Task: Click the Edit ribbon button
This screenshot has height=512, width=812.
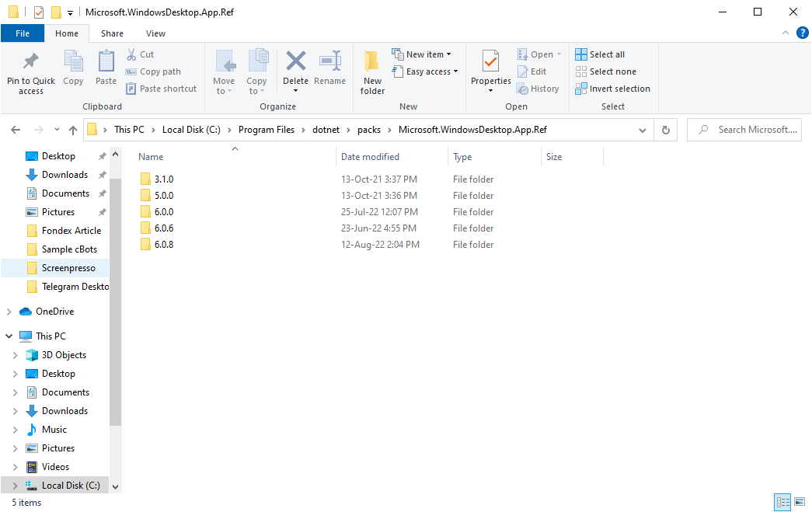Action: click(x=532, y=71)
